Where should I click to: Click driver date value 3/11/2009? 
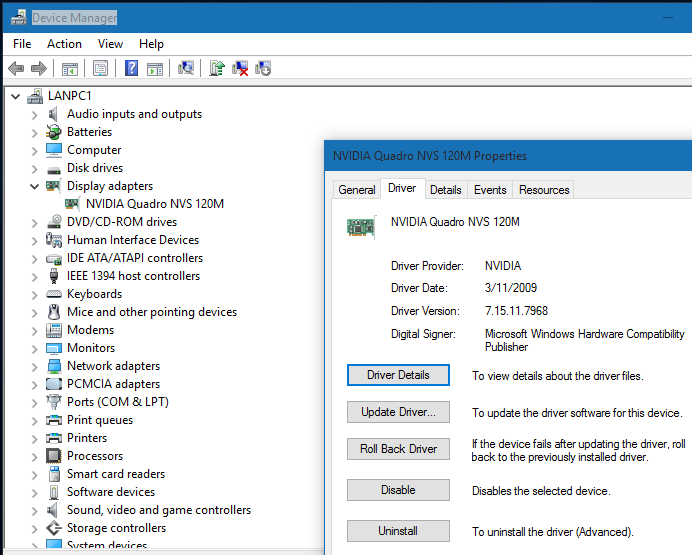(x=511, y=288)
